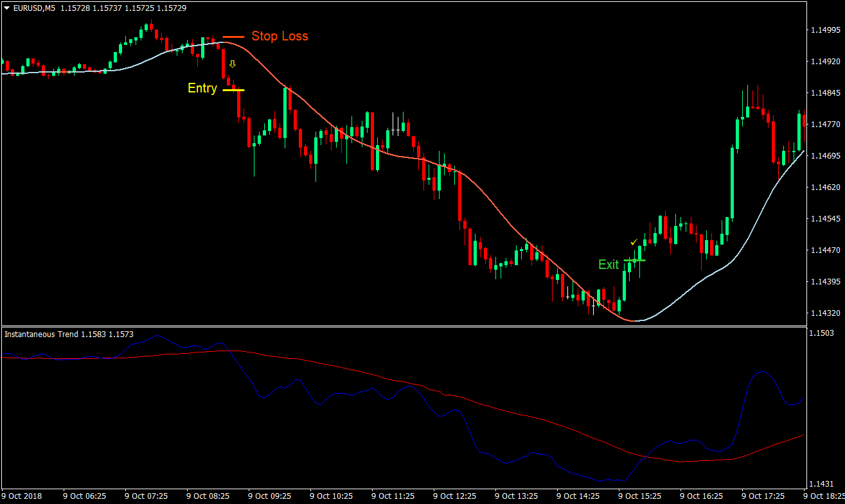Click the green Exit price marker
This screenshot has height=504, width=845.
pyautogui.click(x=635, y=259)
